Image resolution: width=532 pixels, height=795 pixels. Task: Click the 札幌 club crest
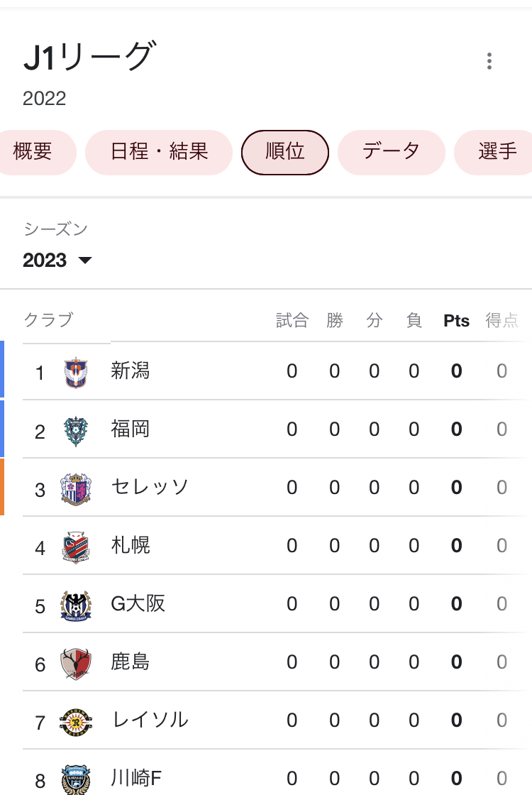[76, 547]
